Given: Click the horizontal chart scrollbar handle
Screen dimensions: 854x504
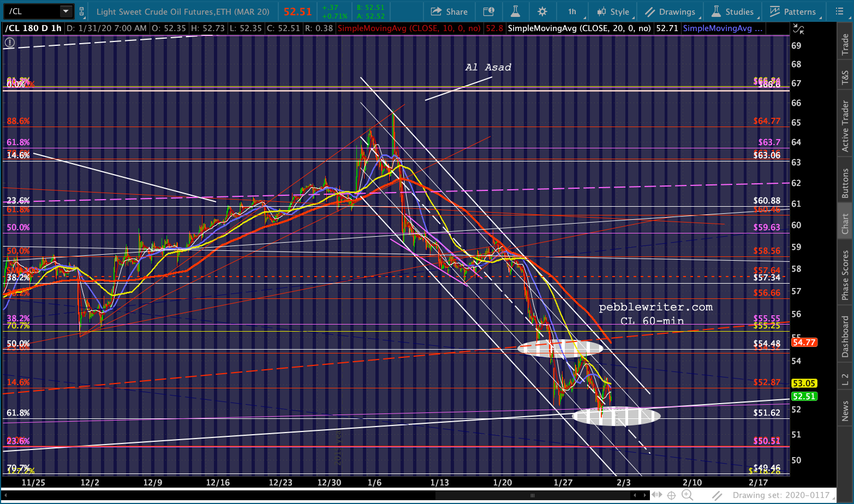Looking at the screenshot, I should tap(532, 495).
